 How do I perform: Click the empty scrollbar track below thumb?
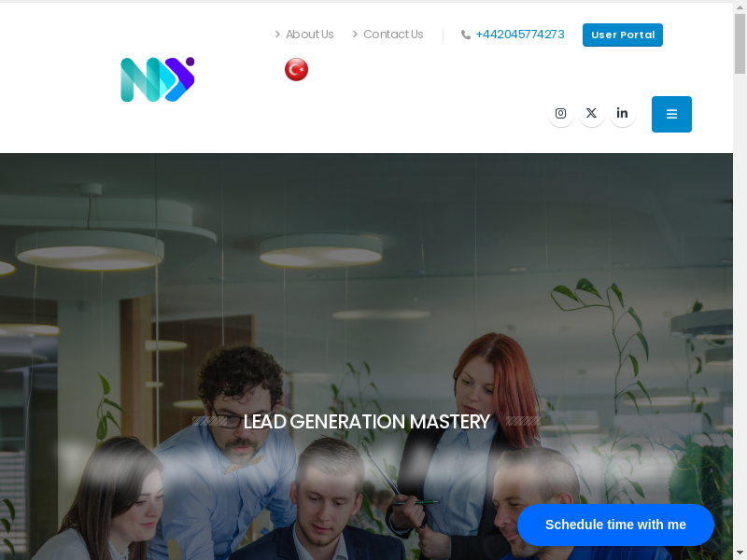740,310
